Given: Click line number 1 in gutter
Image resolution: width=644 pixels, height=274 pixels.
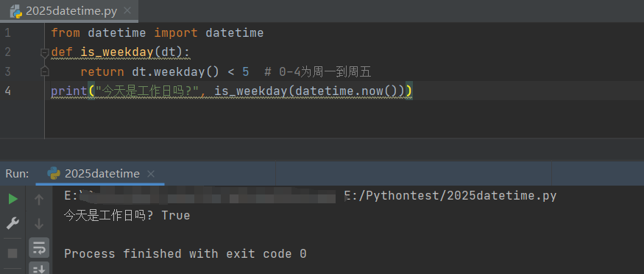Looking at the screenshot, I should pyautogui.click(x=8, y=33).
